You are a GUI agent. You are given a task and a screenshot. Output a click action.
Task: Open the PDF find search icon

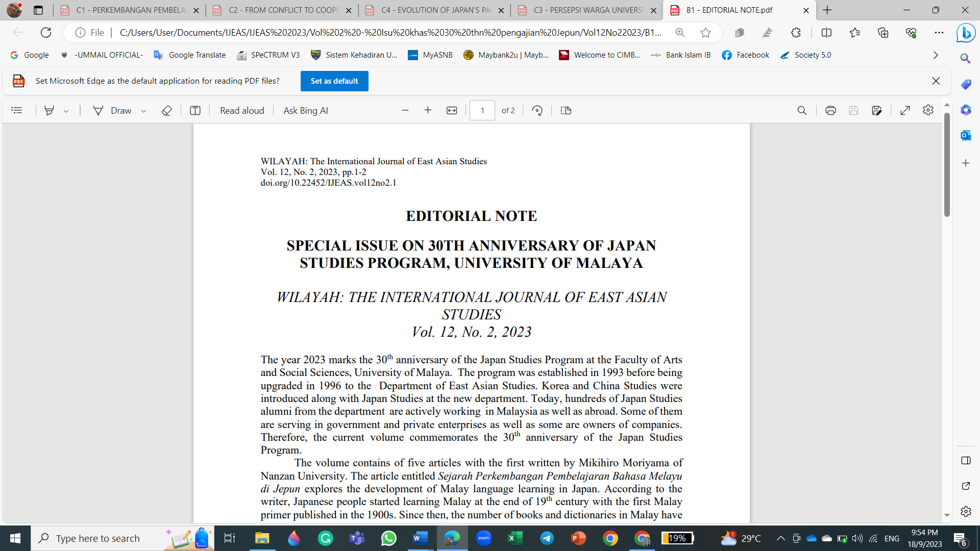tap(802, 110)
